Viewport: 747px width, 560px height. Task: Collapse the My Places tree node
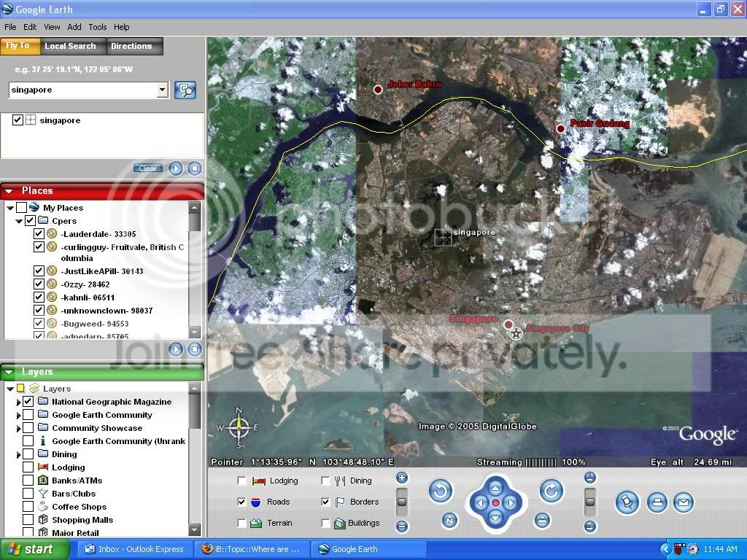point(10,208)
